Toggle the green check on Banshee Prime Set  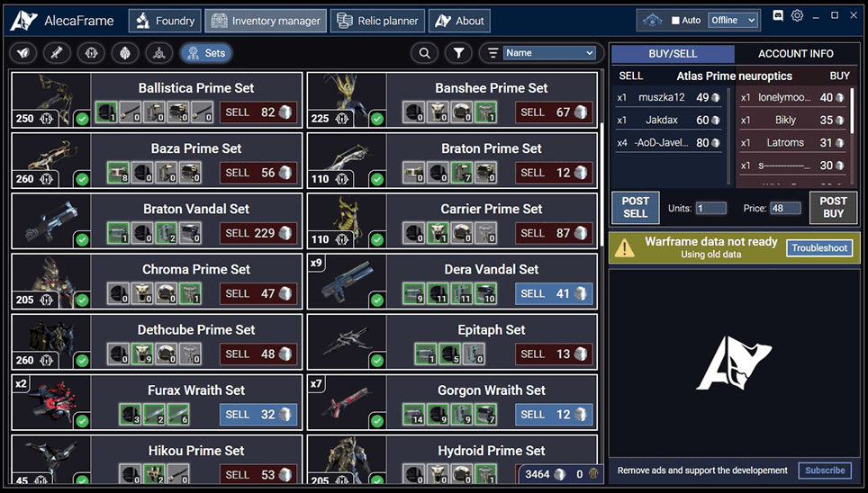[377, 119]
